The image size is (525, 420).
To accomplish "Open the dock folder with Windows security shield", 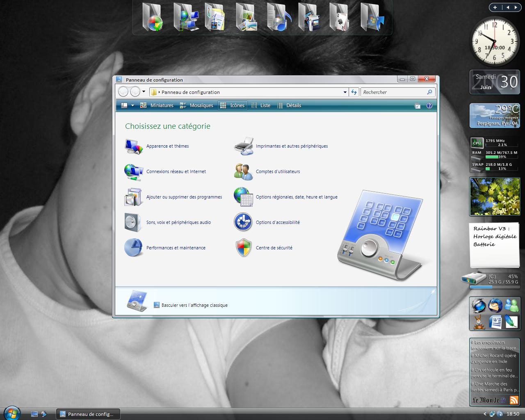I will (x=153, y=17).
